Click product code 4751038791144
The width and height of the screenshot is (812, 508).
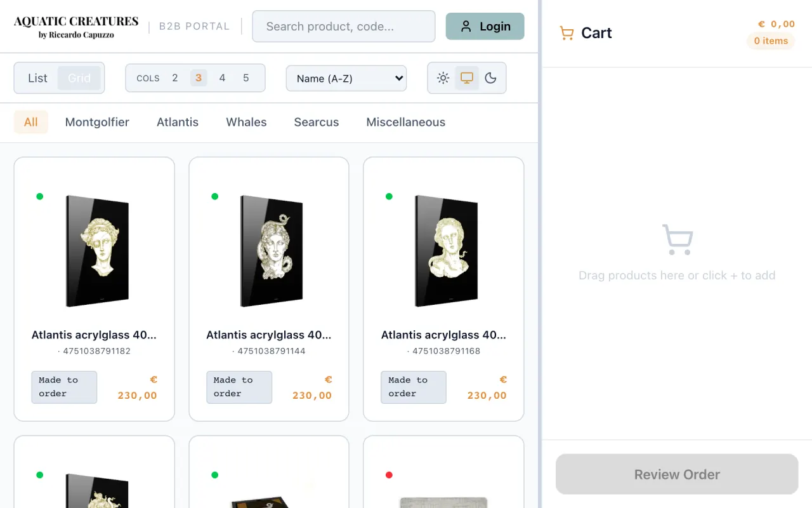pyautogui.click(x=272, y=351)
